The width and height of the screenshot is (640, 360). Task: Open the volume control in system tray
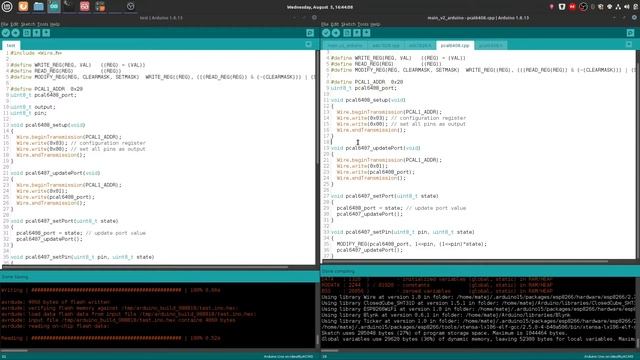coord(626,7)
